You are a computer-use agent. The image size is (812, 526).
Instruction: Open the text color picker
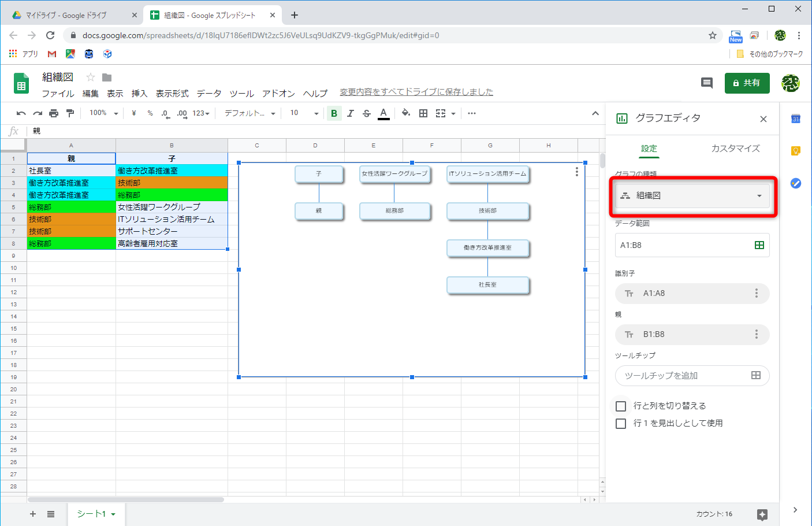point(384,113)
